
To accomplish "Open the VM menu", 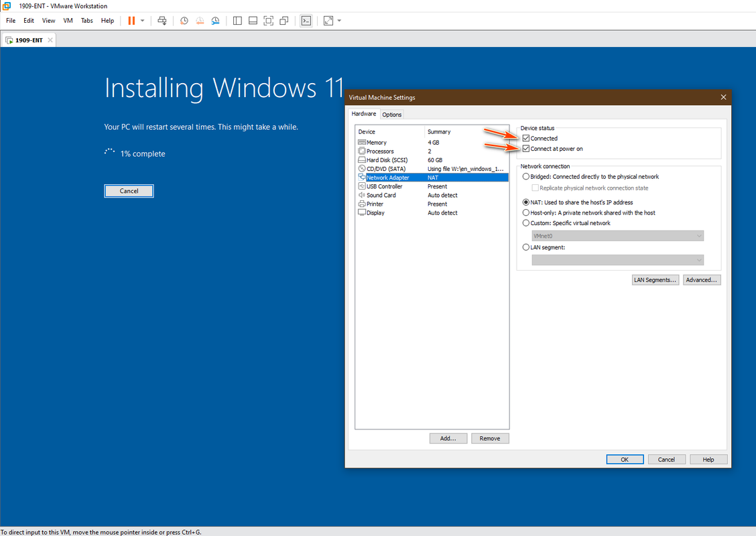I will [68, 21].
